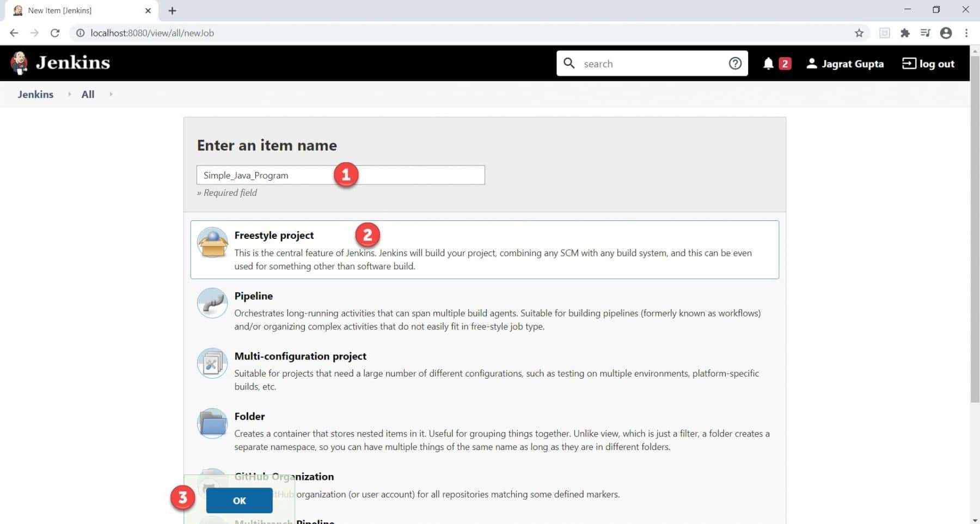This screenshot has width=980, height=524.
Task: Open the media control icon in toolbar
Action: pyautogui.click(x=925, y=33)
